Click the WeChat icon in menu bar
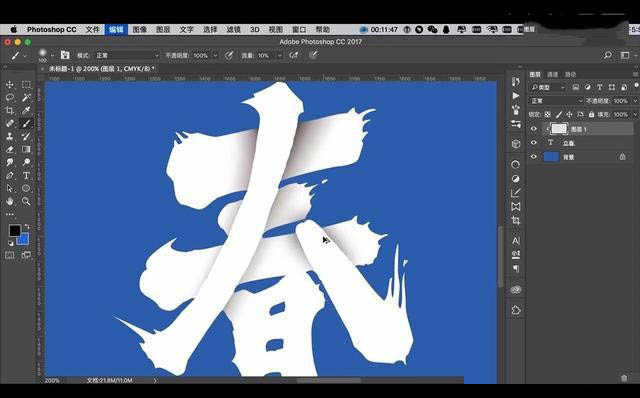 point(432,29)
